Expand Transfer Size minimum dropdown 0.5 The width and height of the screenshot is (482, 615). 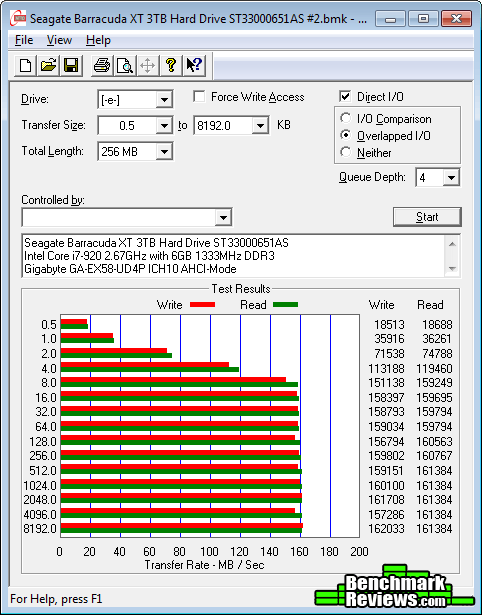pos(164,126)
